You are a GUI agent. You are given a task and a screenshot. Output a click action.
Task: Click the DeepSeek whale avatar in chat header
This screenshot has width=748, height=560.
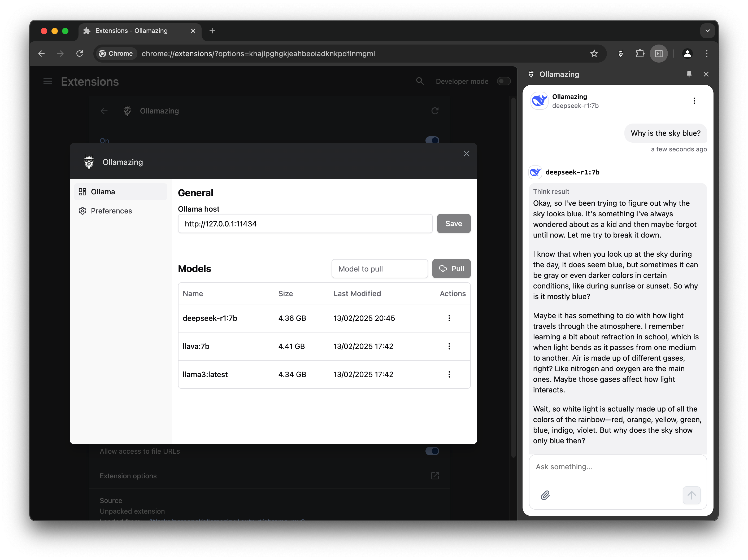539,101
